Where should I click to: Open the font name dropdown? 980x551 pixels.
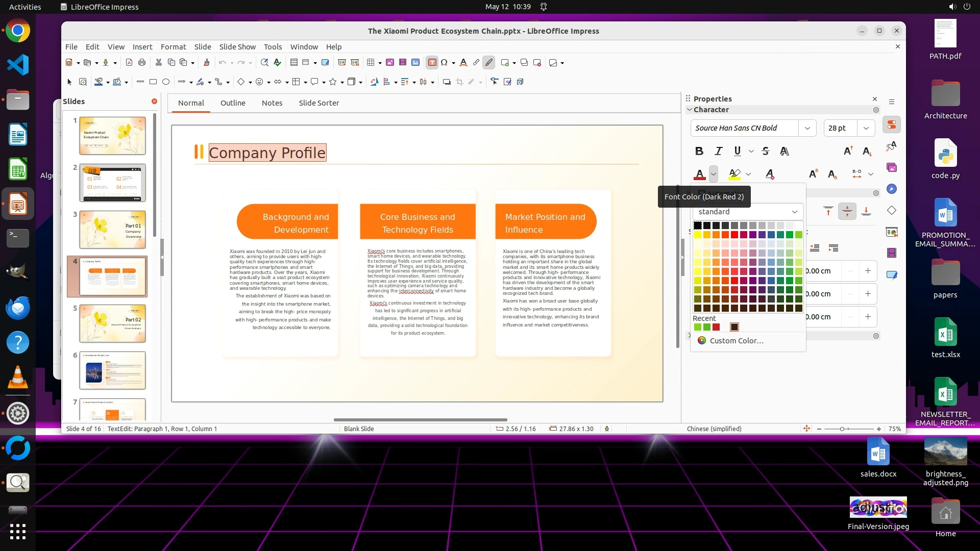click(807, 128)
